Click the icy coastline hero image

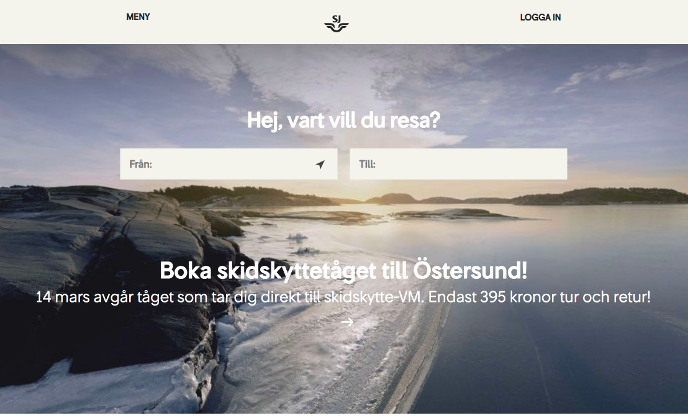click(x=344, y=229)
